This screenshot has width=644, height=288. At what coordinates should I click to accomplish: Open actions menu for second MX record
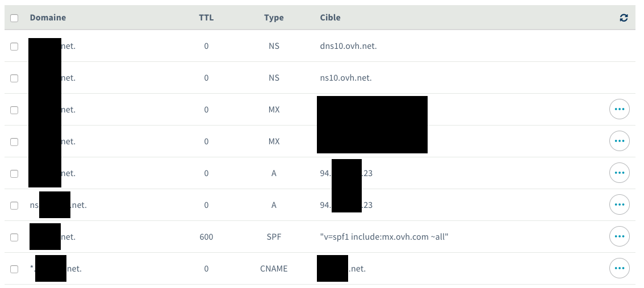point(619,141)
